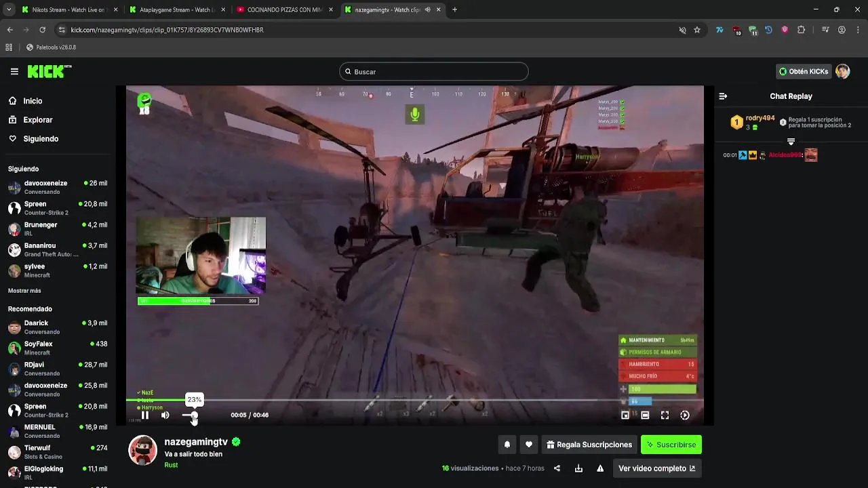Open the player playback settings icon

[x=685, y=415]
